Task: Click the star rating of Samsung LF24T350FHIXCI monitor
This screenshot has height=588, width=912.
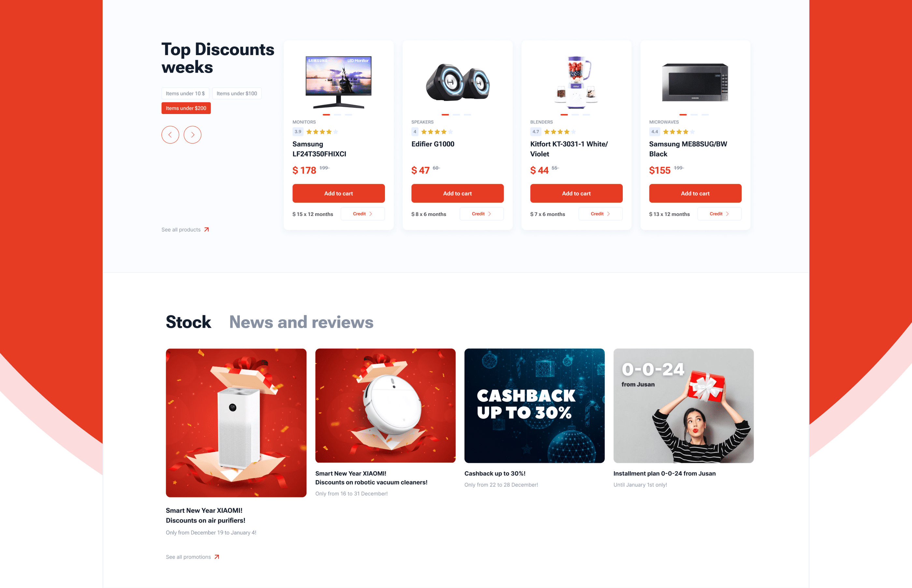Action: (x=322, y=132)
